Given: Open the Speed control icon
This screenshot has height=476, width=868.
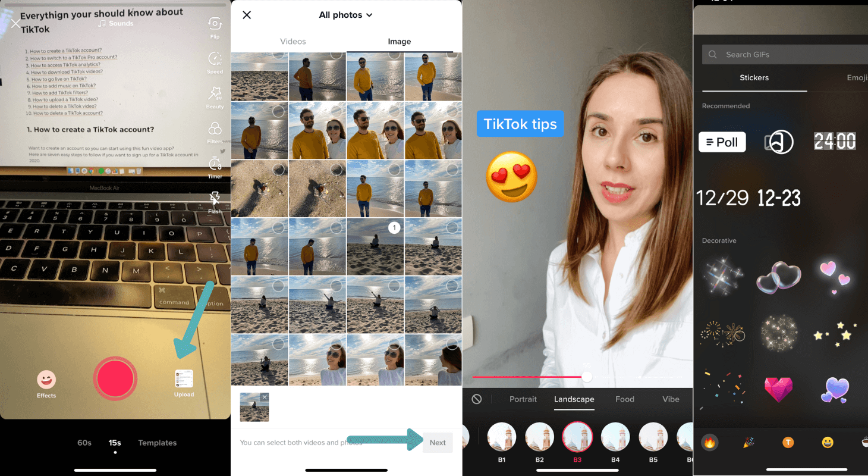Looking at the screenshot, I should click(x=215, y=58).
